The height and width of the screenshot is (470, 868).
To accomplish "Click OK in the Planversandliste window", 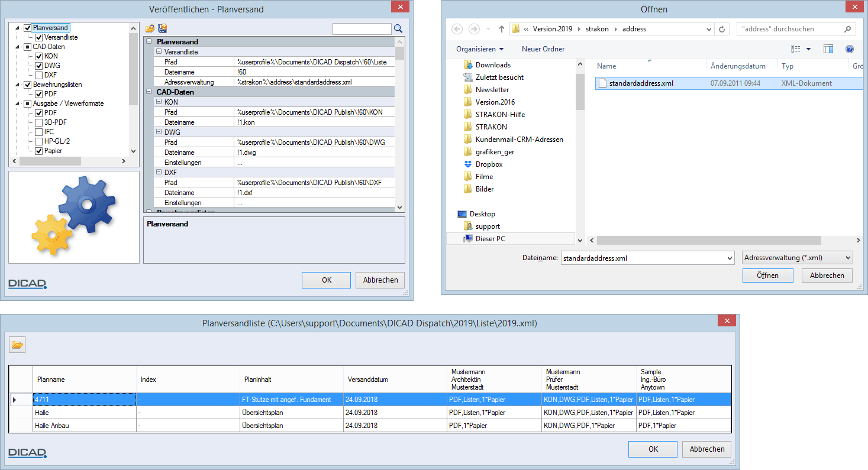I will [653, 449].
